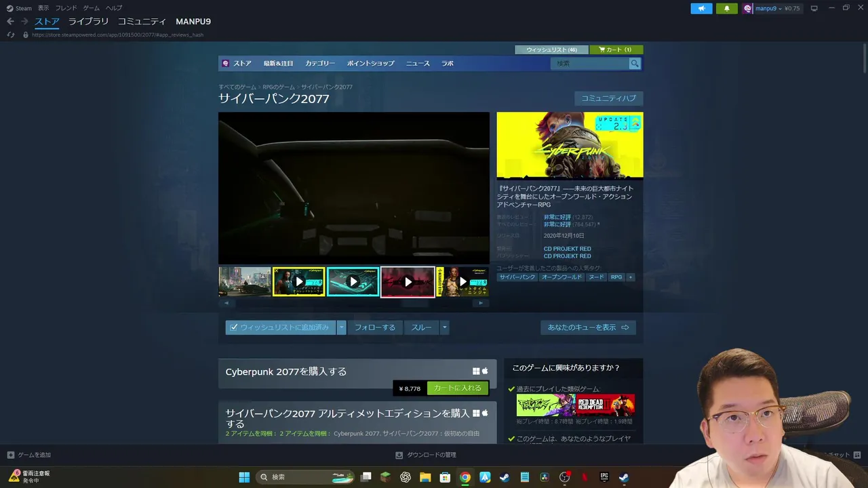Open the ストア store nav item
The image size is (868, 488).
tap(242, 63)
